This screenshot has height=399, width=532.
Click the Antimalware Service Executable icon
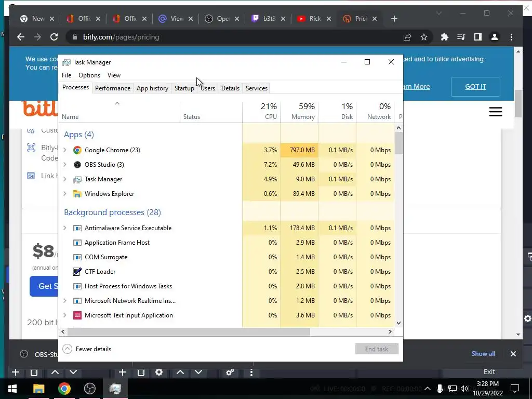(x=77, y=228)
